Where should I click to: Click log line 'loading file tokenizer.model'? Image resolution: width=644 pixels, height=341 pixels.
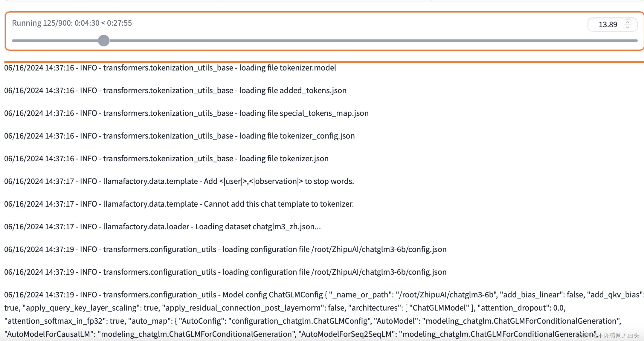tap(170, 68)
